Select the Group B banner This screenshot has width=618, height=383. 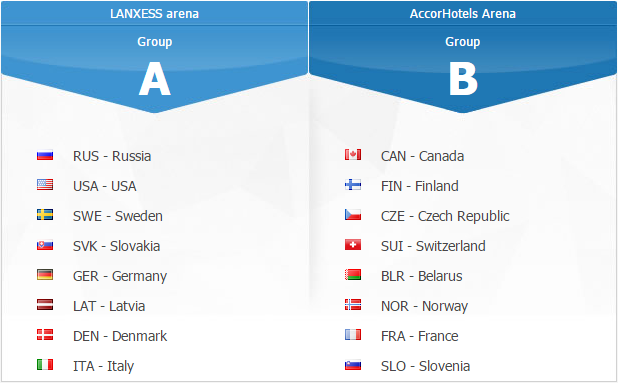pos(463,69)
